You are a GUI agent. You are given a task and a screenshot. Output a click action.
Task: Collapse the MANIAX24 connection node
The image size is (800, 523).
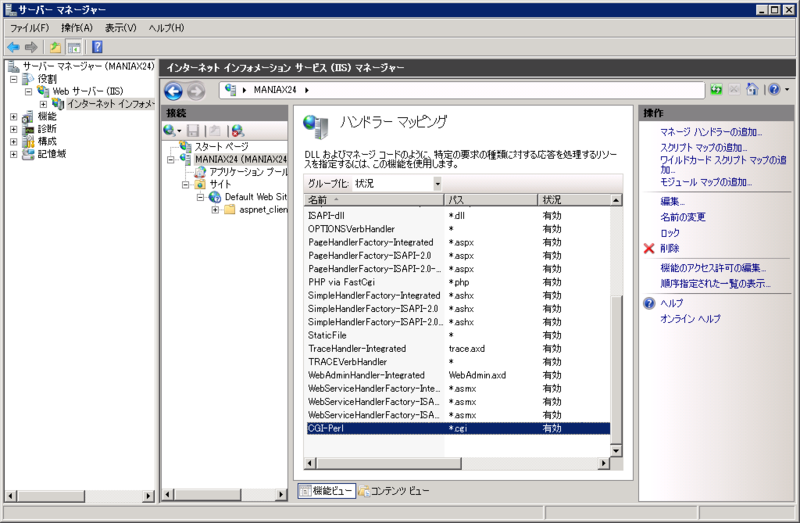point(171,160)
